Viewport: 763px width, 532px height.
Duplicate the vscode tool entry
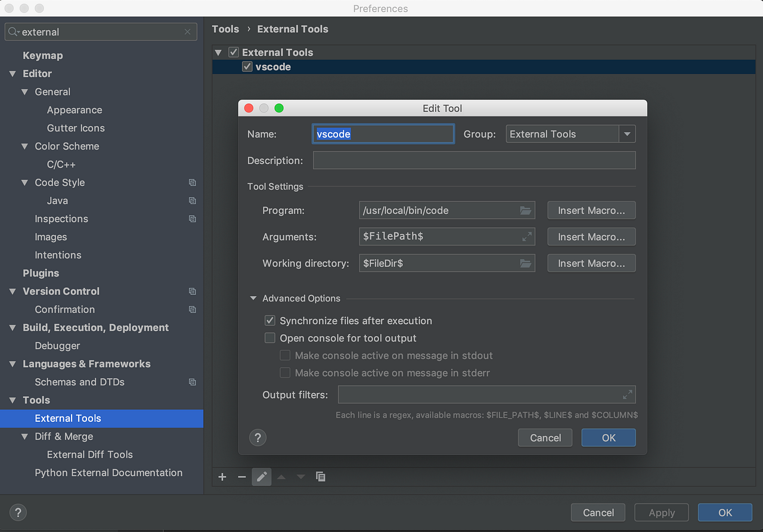tap(320, 477)
